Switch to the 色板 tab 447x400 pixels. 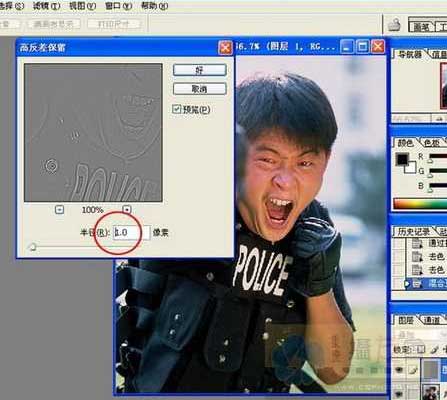click(432, 143)
